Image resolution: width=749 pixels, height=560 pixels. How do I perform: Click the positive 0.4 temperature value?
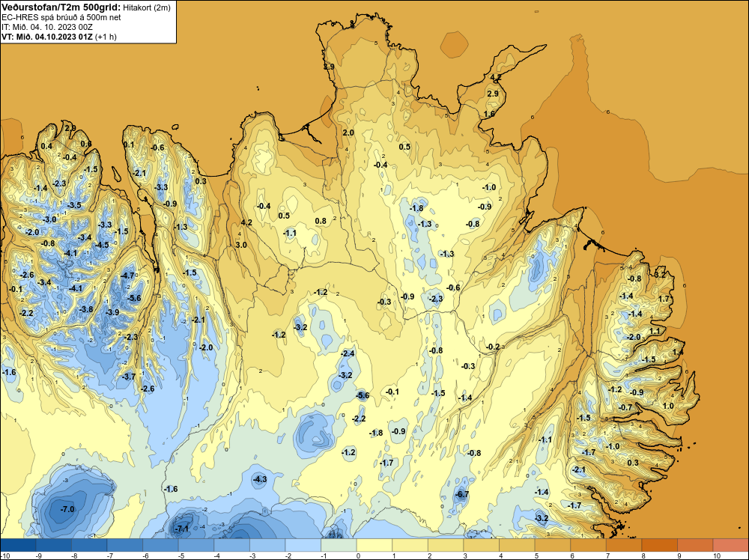coord(46,146)
